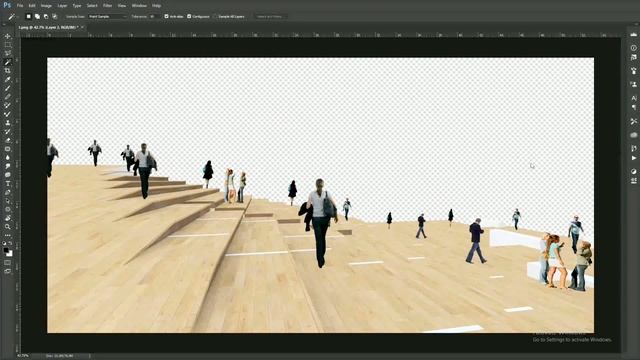Click the document size info in status bar

click(60, 356)
